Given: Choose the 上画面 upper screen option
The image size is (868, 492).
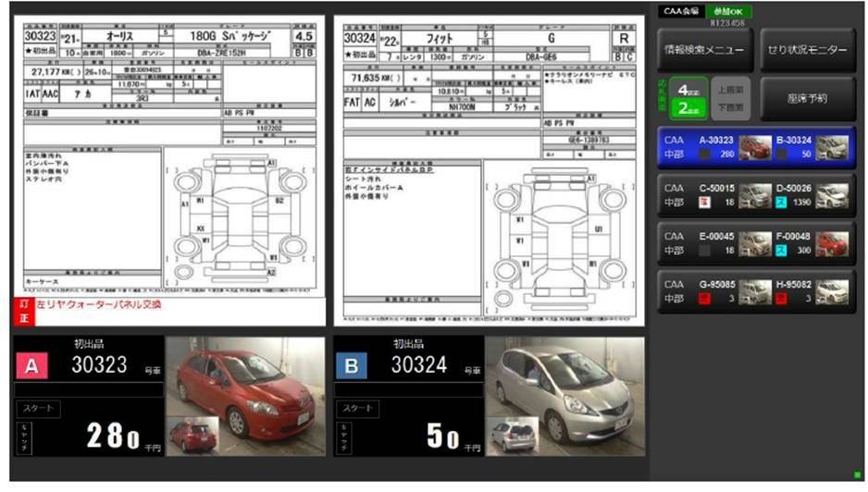Looking at the screenshot, I should click(x=730, y=90).
